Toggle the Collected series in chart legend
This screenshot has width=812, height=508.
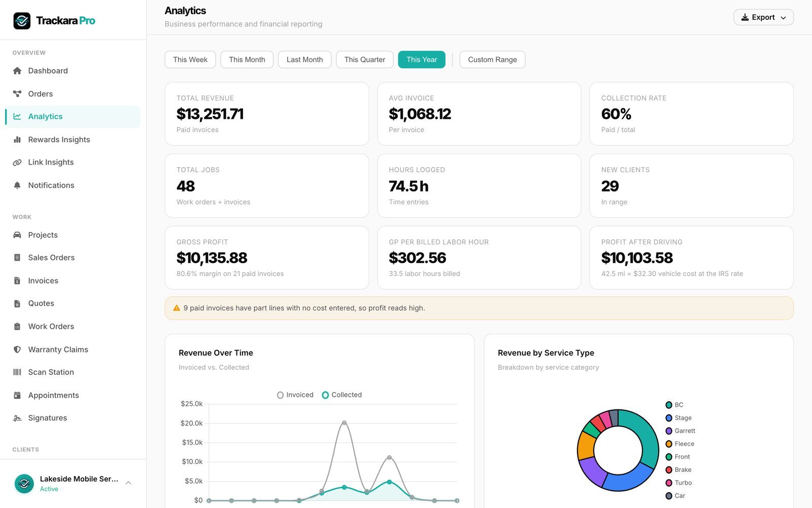(342, 395)
